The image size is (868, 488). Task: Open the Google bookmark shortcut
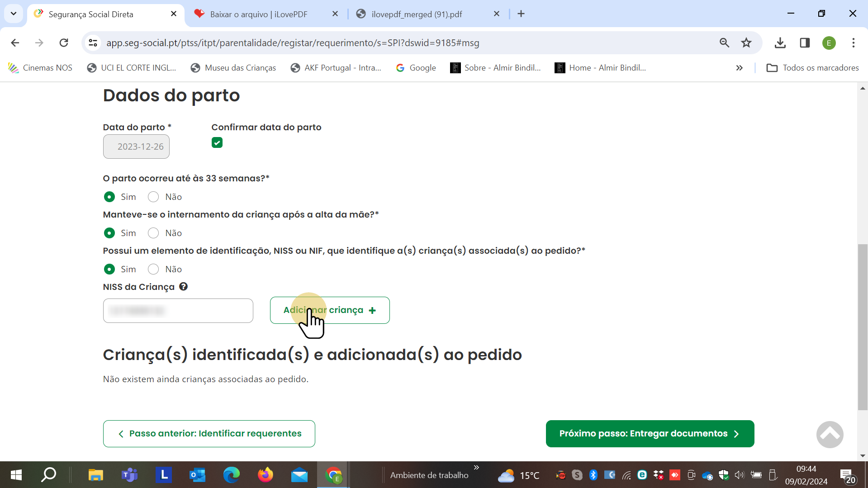(416, 68)
